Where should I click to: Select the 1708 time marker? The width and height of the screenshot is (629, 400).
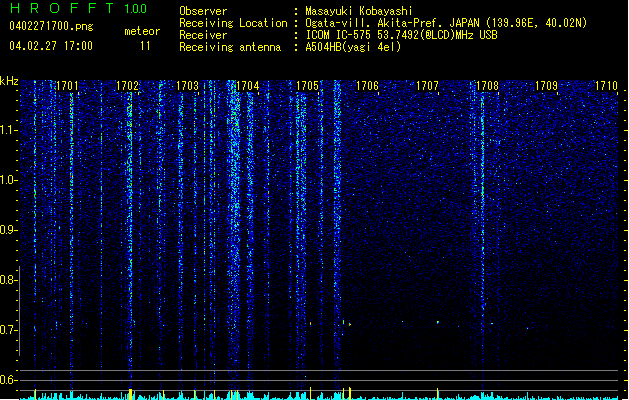(487, 86)
